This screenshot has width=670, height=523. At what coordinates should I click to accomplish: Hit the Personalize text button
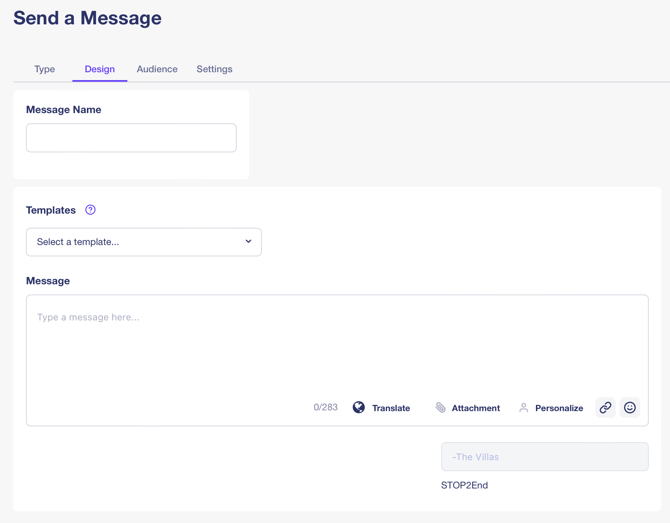pos(559,408)
